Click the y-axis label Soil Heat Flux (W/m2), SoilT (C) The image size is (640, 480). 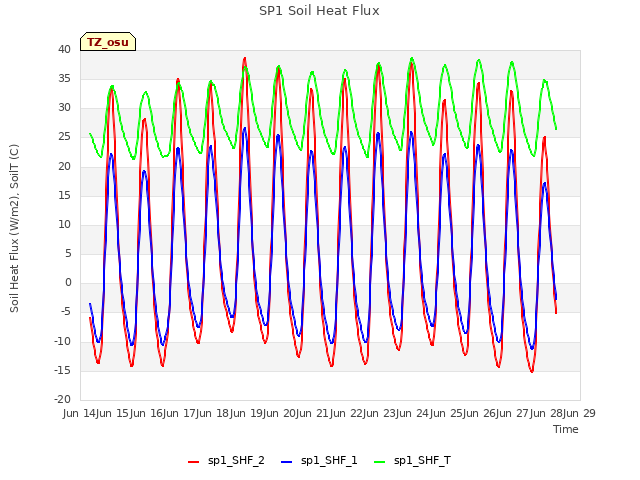click(x=14, y=228)
